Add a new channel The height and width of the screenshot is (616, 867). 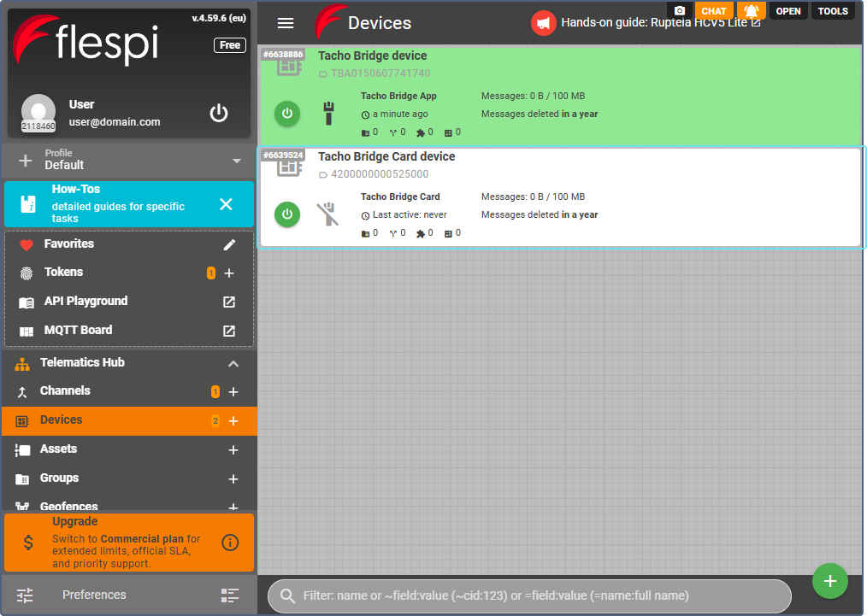(x=233, y=391)
